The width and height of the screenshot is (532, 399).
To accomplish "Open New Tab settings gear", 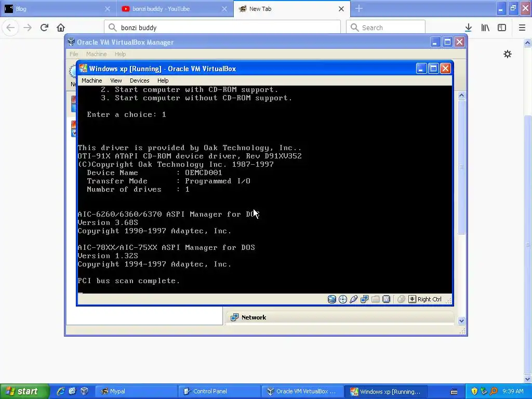I will (507, 54).
